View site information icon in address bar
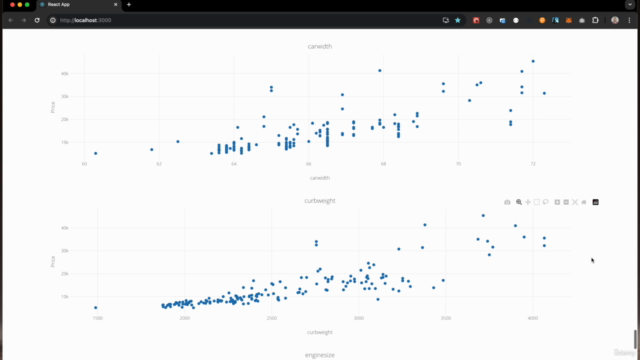Viewport: 640px width, 360px height. click(53, 20)
